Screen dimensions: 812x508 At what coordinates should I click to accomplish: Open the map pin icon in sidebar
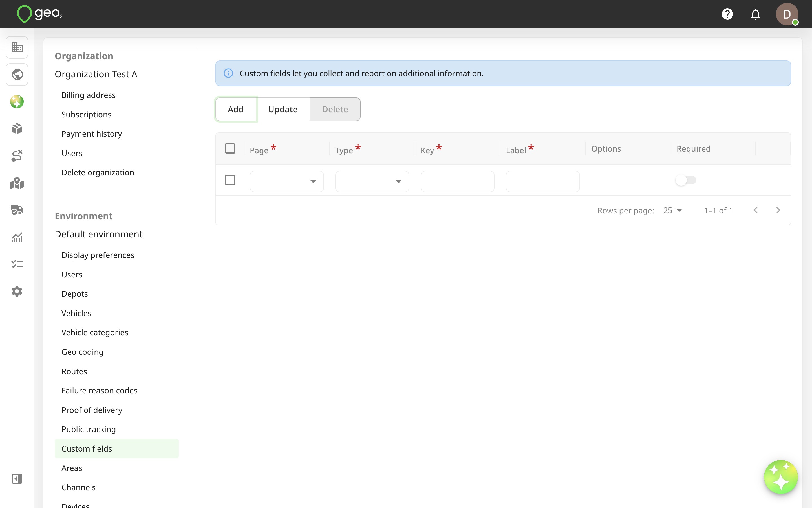[x=17, y=183]
